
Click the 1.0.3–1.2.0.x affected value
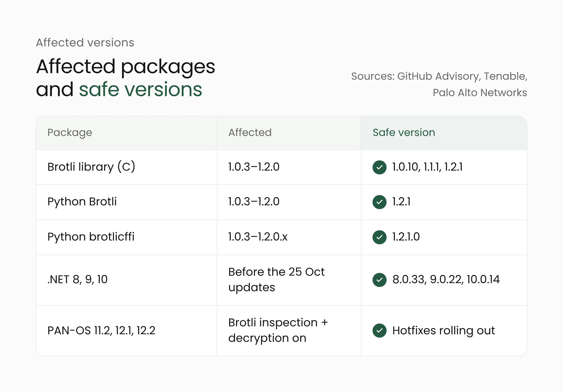[x=258, y=237]
